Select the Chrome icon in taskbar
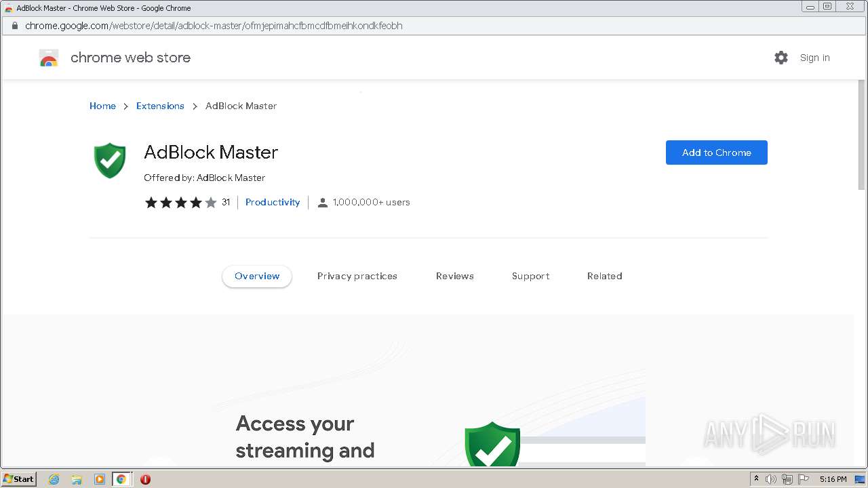 tap(121, 479)
